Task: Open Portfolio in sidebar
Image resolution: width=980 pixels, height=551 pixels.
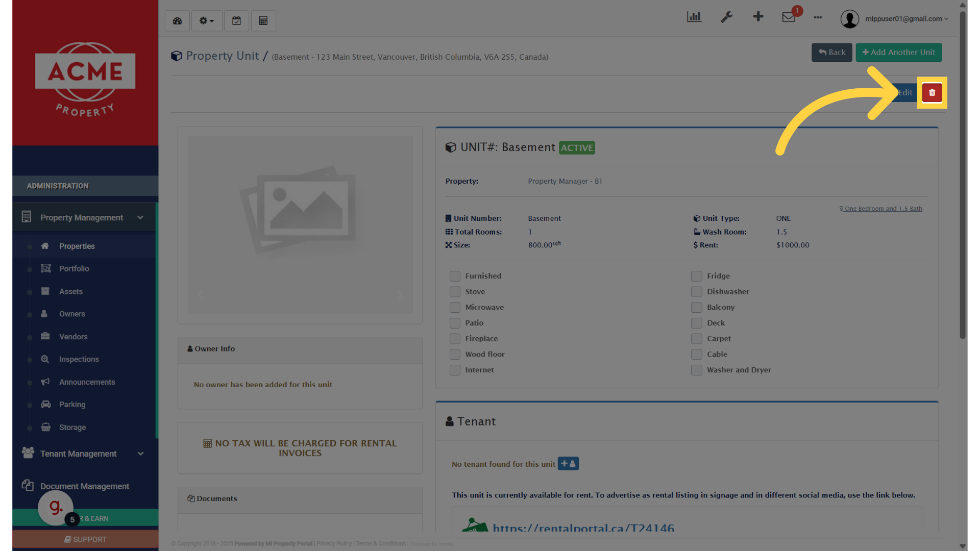Action: tap(74, 269)
